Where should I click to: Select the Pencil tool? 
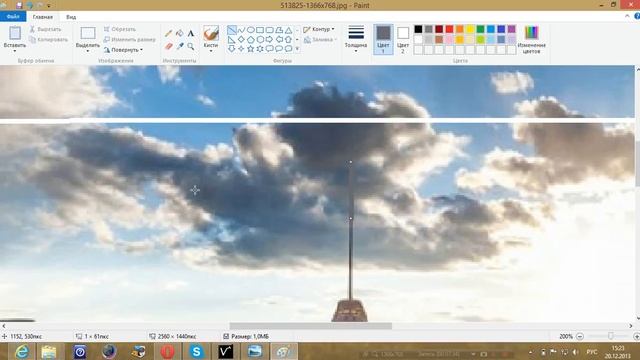(x=168, y=33)
